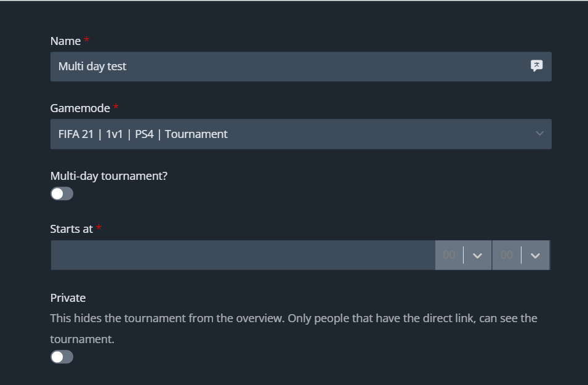
Task: Click the red asterisk next to Name
Action: pos(87,41)
